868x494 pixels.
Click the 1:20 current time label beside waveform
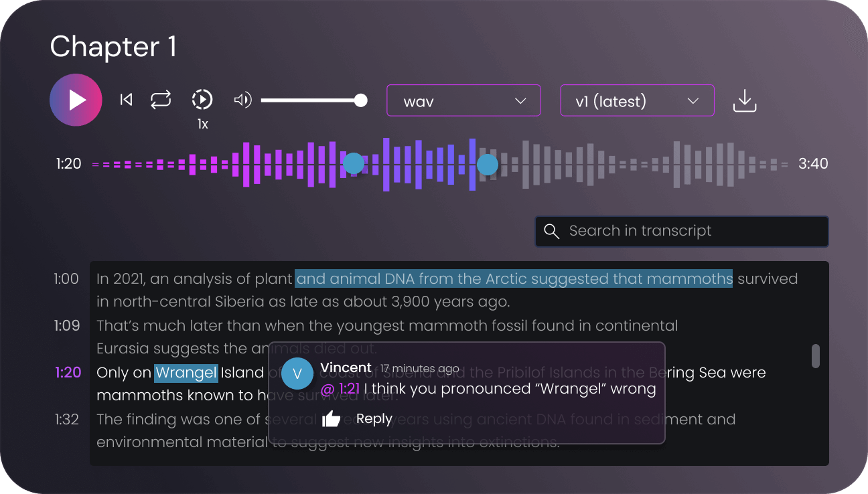[x=68, y=164]
